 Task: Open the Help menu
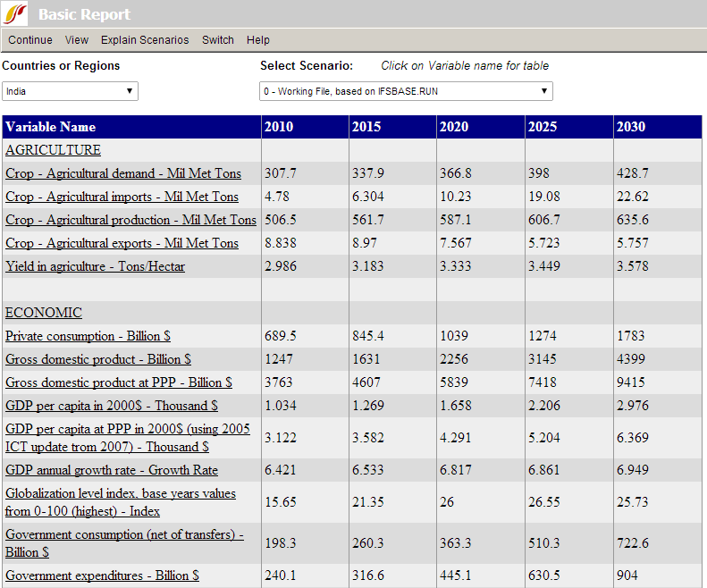(x=258, y=40)
